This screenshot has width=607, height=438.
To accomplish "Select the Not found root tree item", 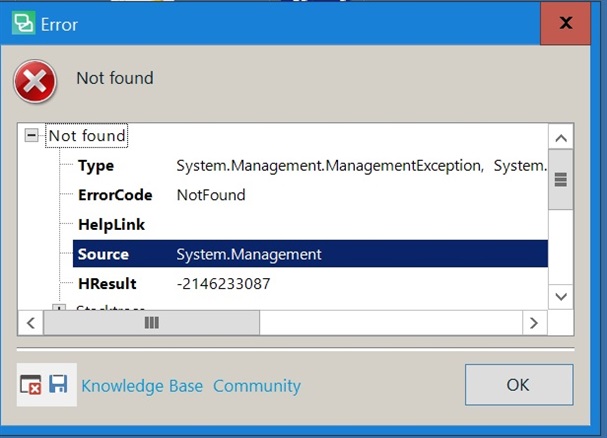I will [87, 136].
